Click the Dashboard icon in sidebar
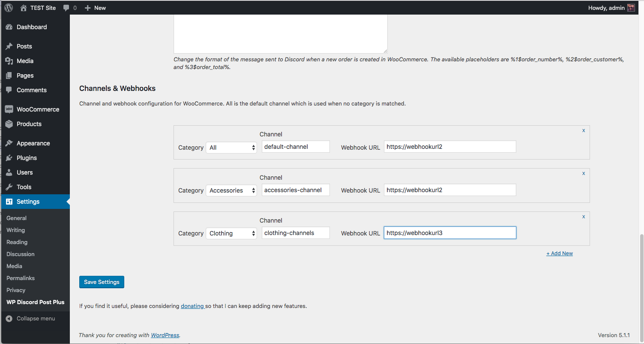Viewport: 644px width, 344px height. coord(9,27)
